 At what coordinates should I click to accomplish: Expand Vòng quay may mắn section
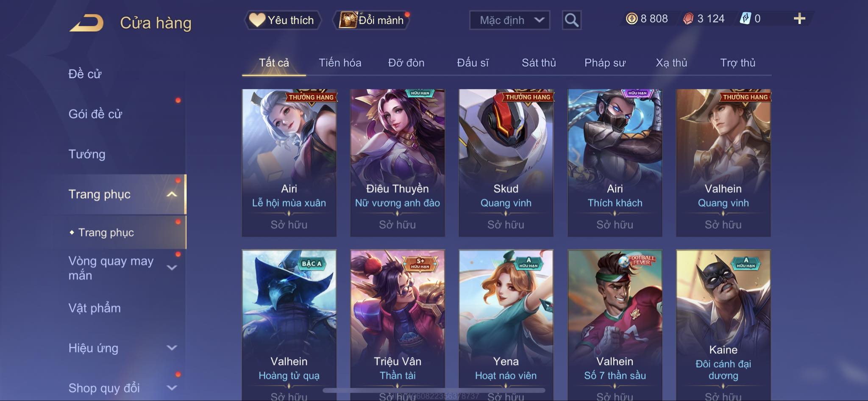pyautogui.click(x=172, y=268)
